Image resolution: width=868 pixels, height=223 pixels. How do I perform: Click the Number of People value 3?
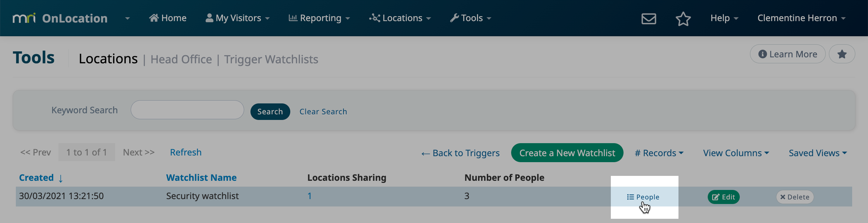coord(467,196)
